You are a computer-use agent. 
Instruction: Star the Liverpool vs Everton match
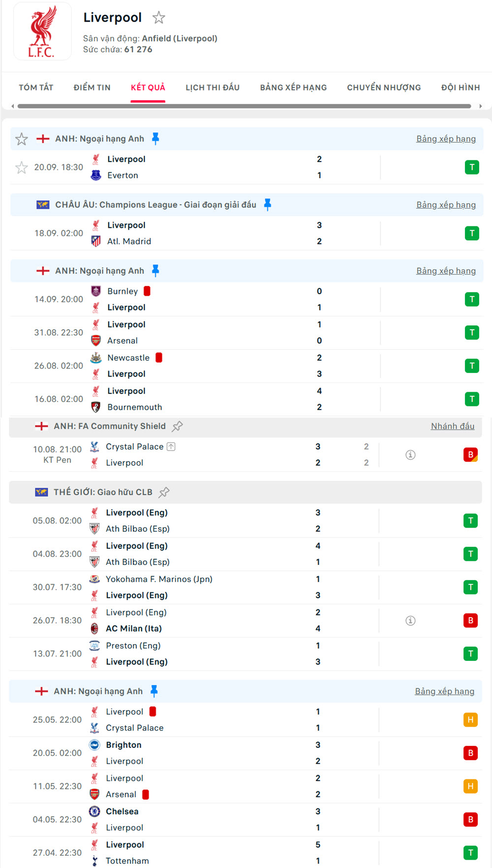click(22, 167)
